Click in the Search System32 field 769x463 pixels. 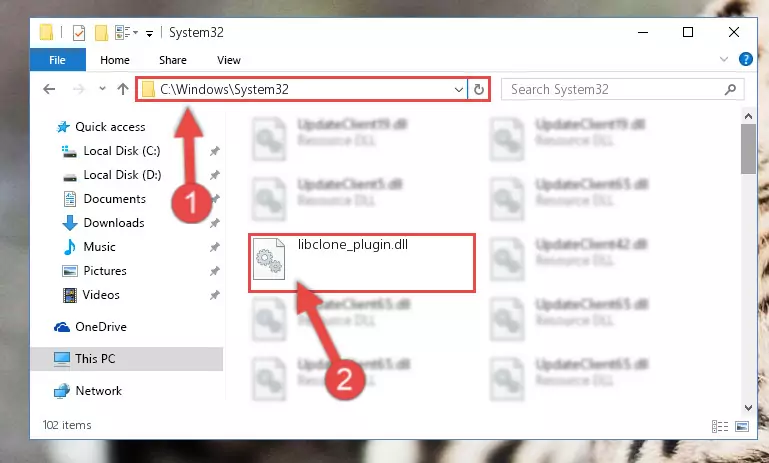(613, 89)
